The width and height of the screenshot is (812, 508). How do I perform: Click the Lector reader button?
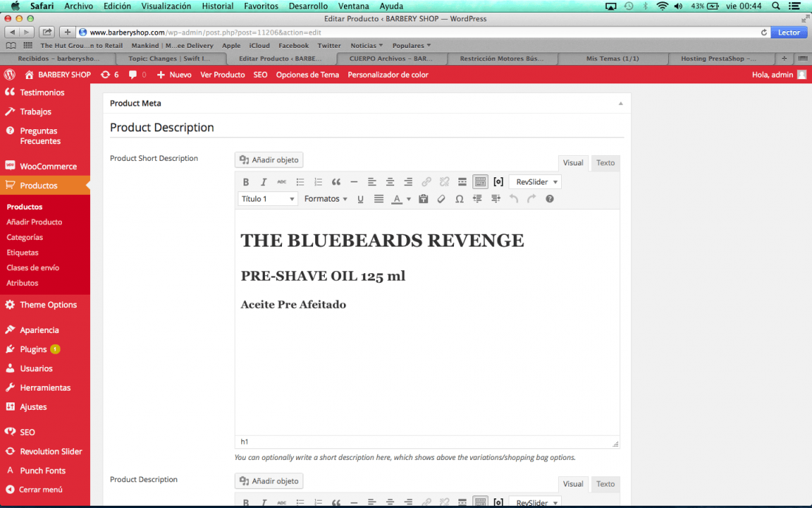click(x=788, y=32)
